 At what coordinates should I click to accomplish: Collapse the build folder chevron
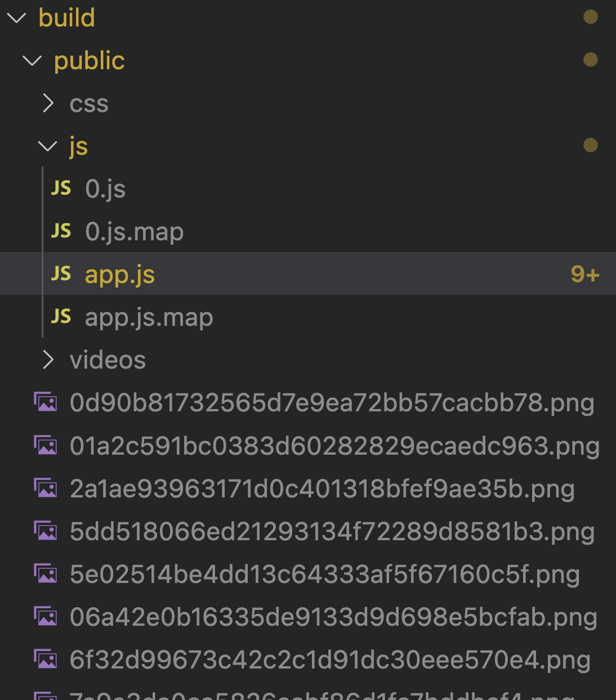[17, 17]
